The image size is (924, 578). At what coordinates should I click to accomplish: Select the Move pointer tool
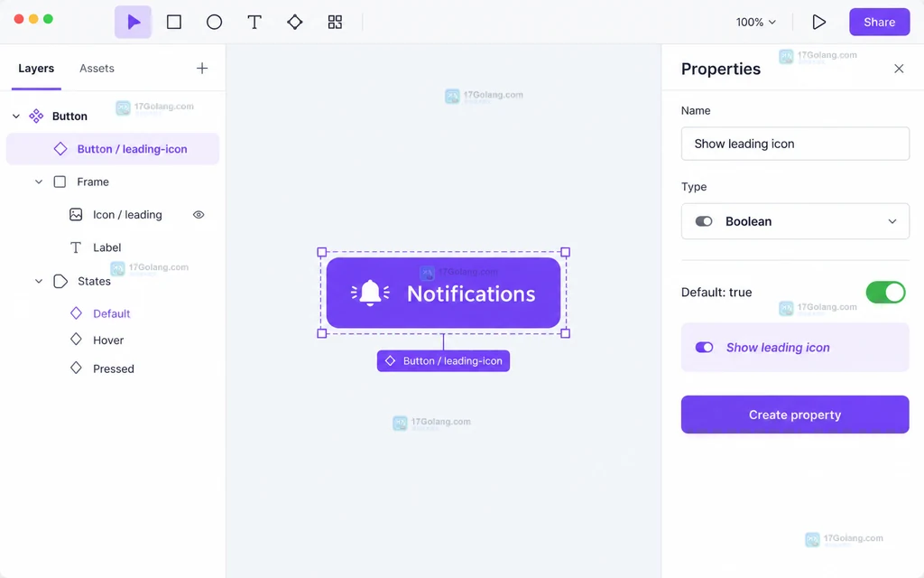(134, 22)
